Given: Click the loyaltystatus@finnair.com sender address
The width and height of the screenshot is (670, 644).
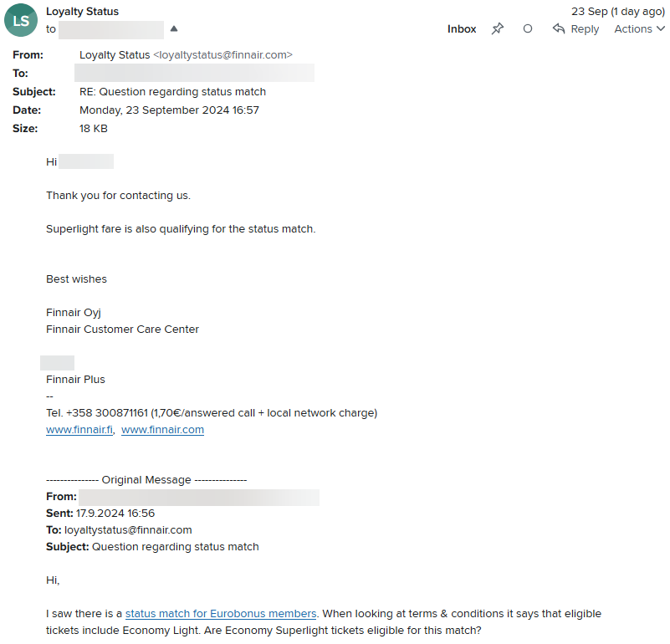Looking at the screenshot, I should click(222, 54).
